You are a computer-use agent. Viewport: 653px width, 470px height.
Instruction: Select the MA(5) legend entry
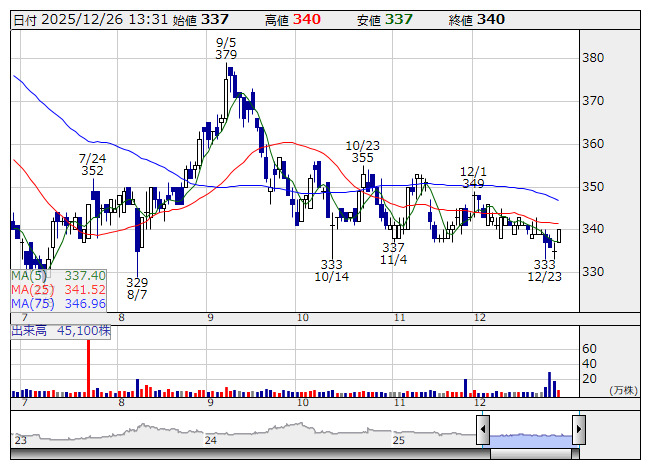58,275
